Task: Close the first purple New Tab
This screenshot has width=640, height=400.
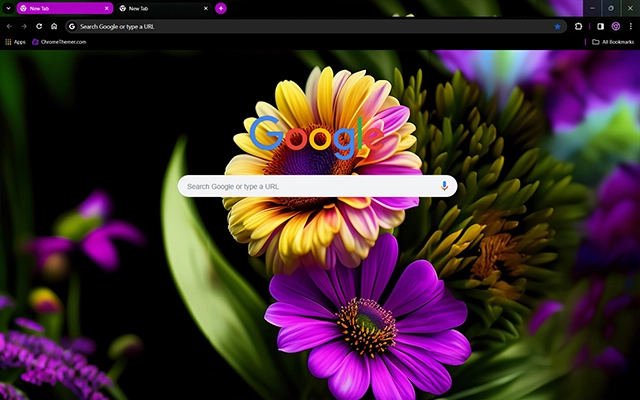Action: [107, 8]
